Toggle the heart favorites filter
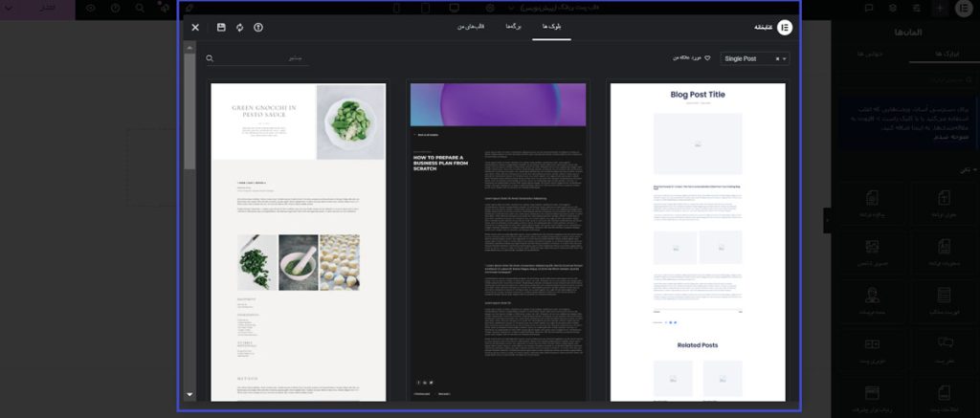The width and height of the screenshot is (980, 418). tap(707, 58)
